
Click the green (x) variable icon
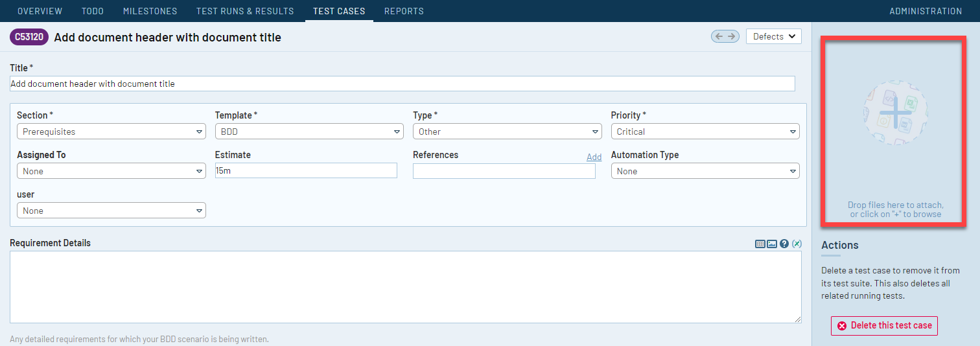click(x=797, y=244)
